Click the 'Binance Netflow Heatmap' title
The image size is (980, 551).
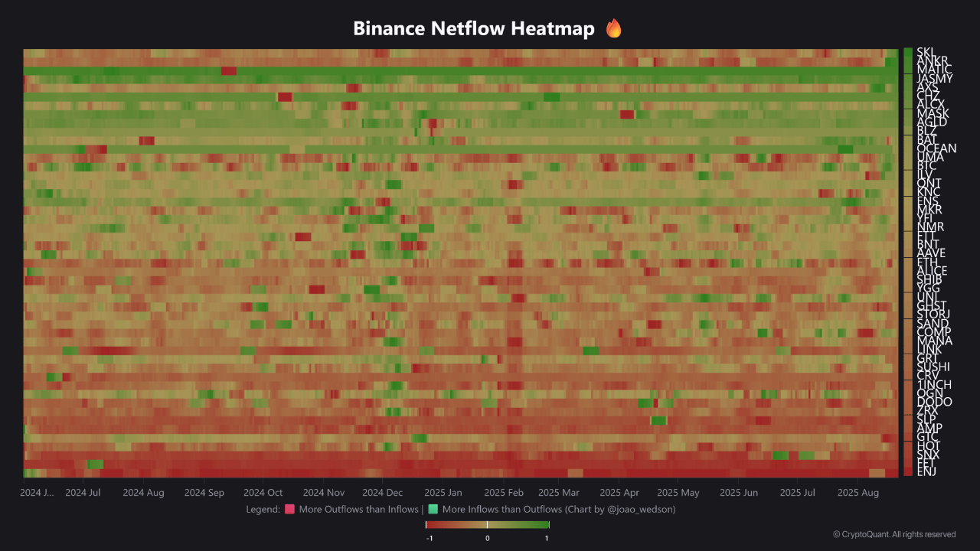tap(475, 28)
